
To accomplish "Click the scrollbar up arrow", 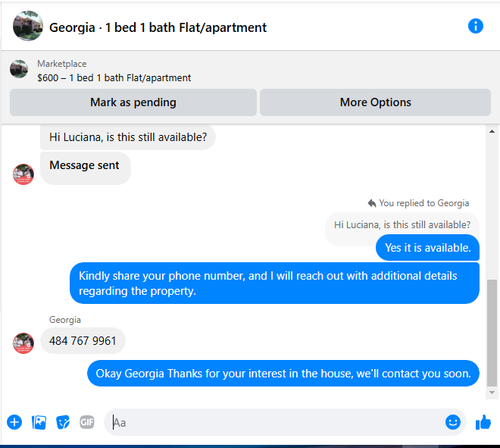I will 492,132.
